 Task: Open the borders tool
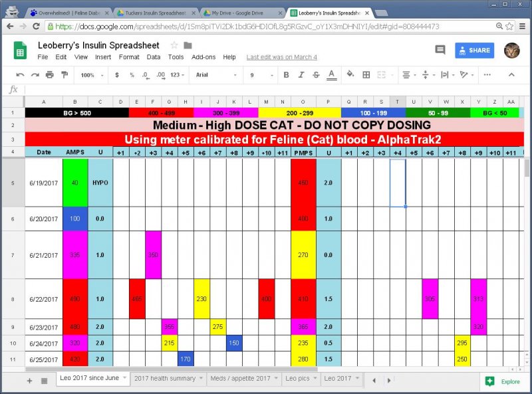366,75
